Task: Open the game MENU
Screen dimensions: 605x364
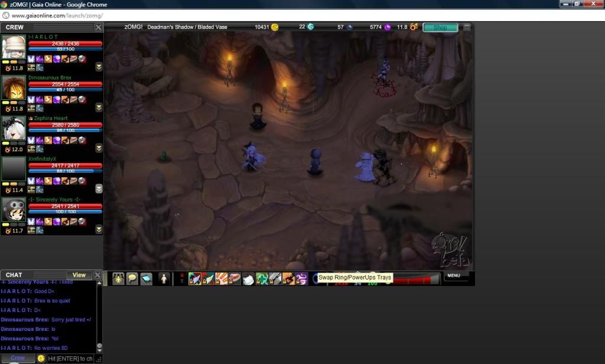Action: pyautogui.click(x=454, y=275)
